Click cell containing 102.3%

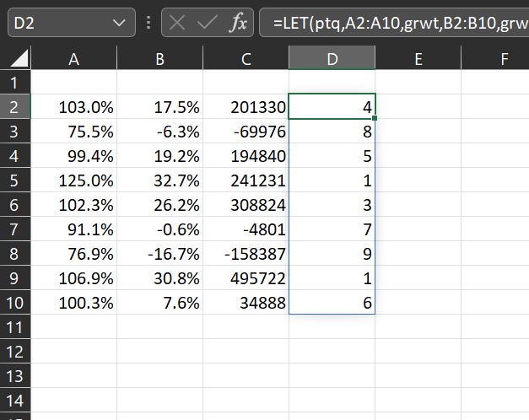coord(74,204)
